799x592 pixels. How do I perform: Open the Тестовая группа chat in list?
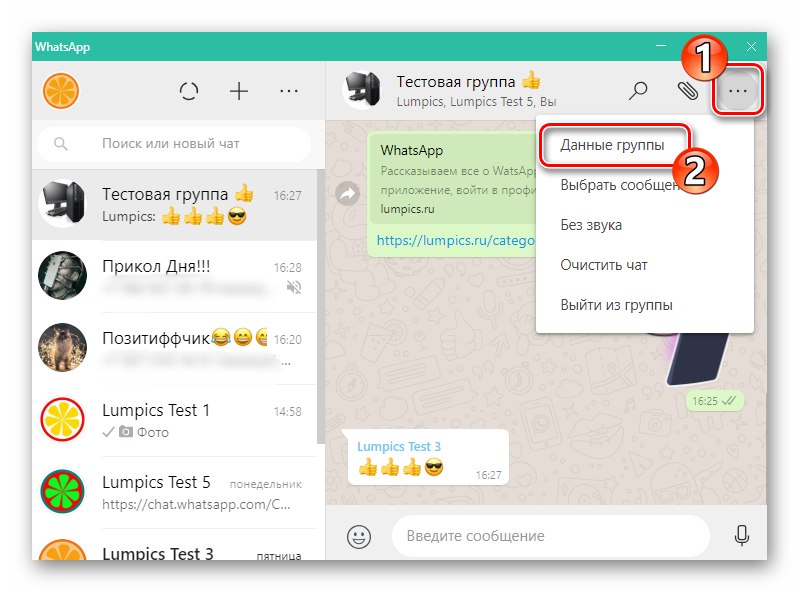pyautogui.click(x=174, y=205)
